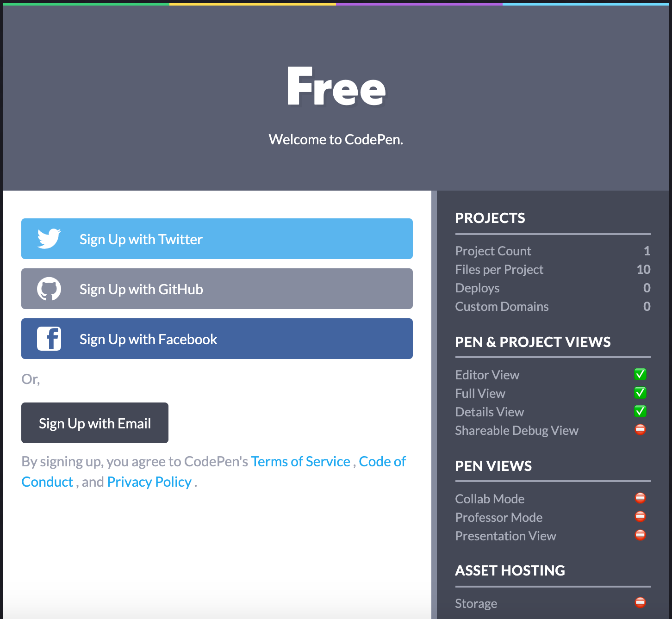Screen dimensions: 672x619
Task: Click the Presentation View label
Action: point(505,536)
